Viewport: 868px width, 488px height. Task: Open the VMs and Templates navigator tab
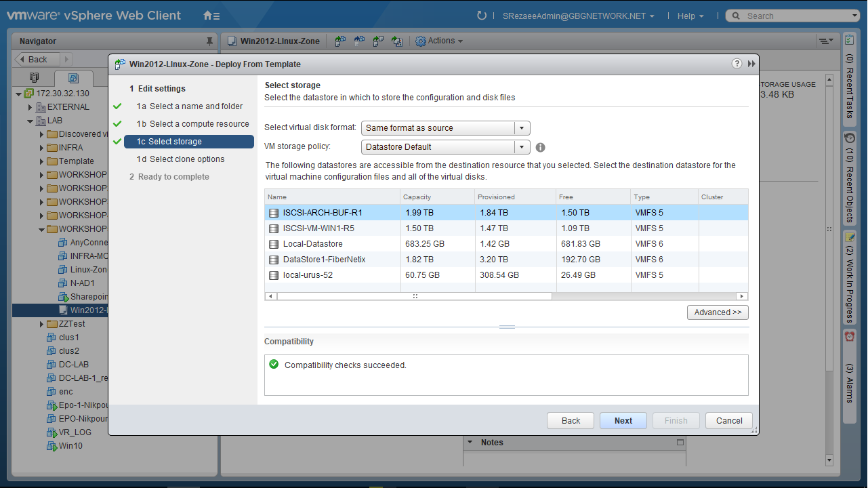73,77
